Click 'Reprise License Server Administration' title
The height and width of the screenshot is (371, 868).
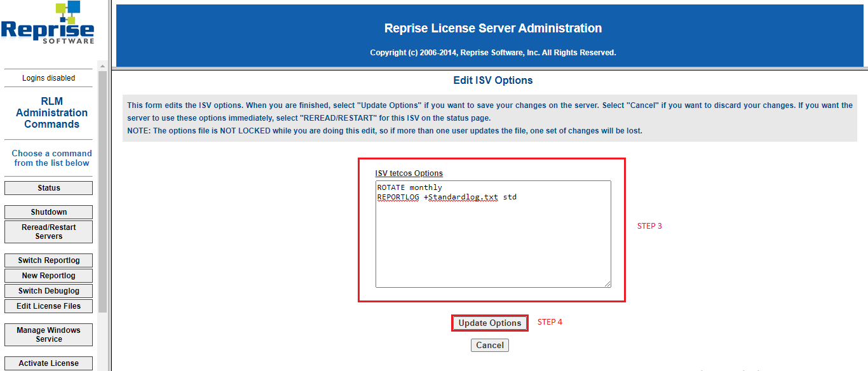coord(493,28)
